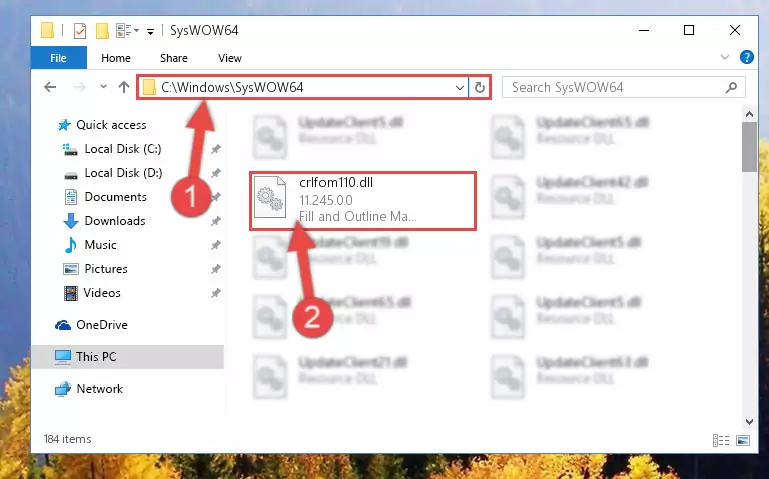Screen dimensions: 769x479
Task: Click the Fill and Outline Ma... description
Action: pos(358,216)
